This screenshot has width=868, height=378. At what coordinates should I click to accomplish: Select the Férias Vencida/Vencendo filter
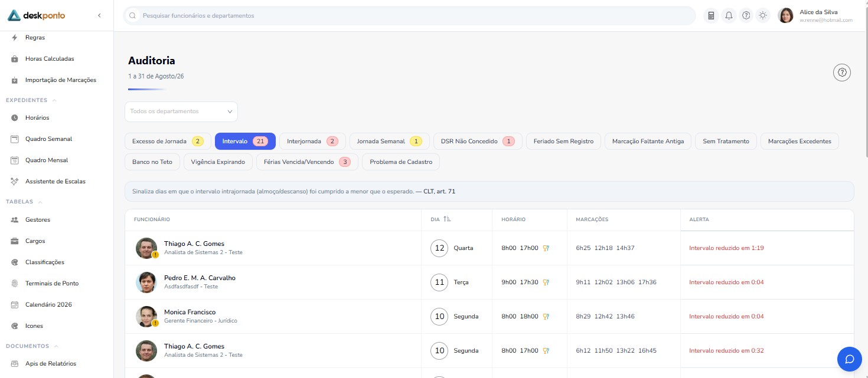coord(307,162)
